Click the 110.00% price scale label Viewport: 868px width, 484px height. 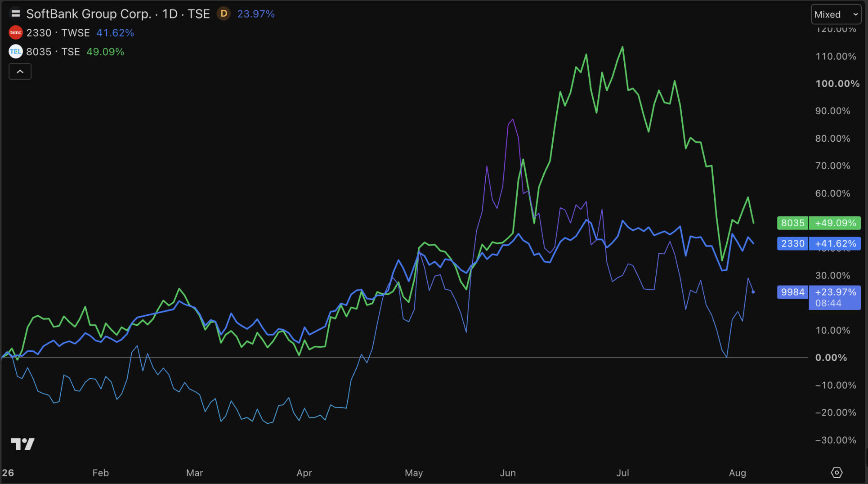pyautogui.click(x=836, y=56)
